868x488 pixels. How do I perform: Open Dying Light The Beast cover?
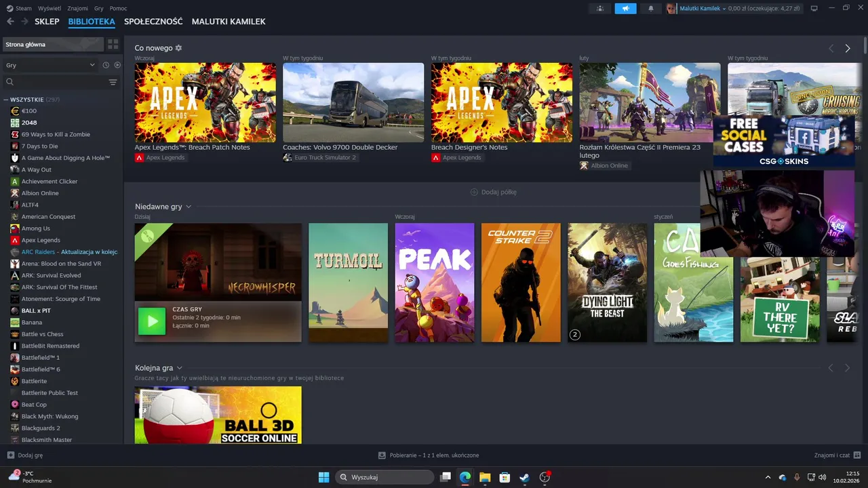click(x=608, y=283)
